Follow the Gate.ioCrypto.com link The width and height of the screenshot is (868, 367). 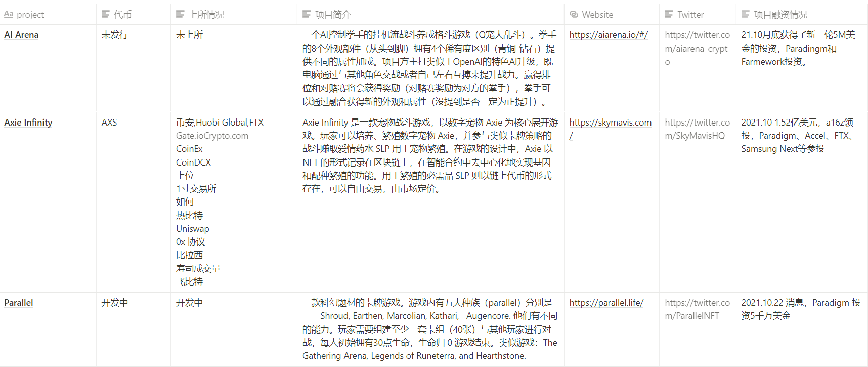click(x=212, y=136)
